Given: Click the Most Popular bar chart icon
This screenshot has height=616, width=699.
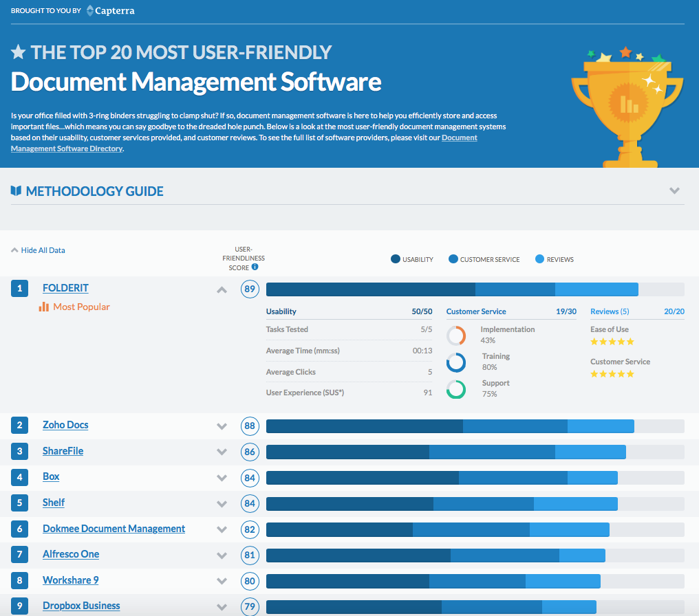Looking at the screenshot, I should [44, 307].
